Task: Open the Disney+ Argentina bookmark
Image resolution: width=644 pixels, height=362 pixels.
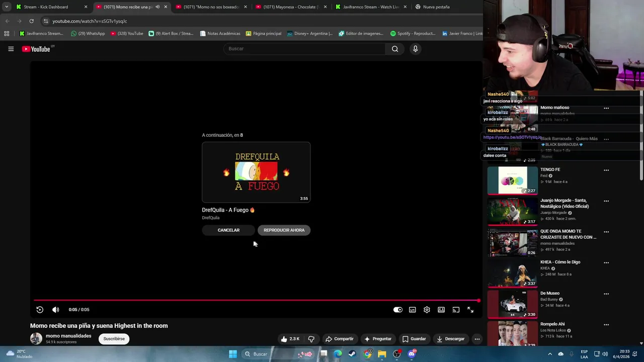Action: [x=310, y=34]
